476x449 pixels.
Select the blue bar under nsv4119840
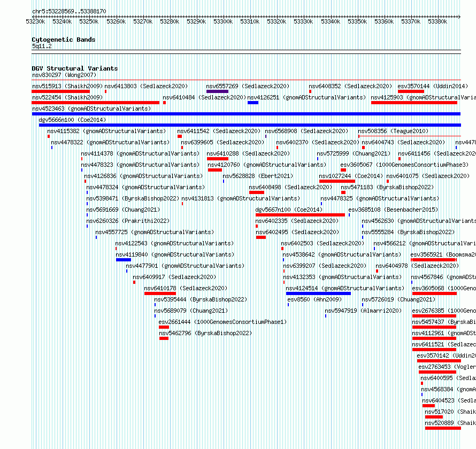coord(123,260)
